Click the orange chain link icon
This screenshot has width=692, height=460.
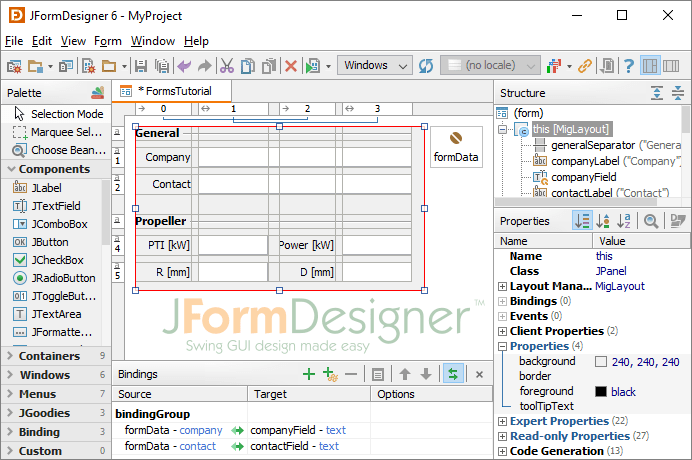(x=585, y=66)
